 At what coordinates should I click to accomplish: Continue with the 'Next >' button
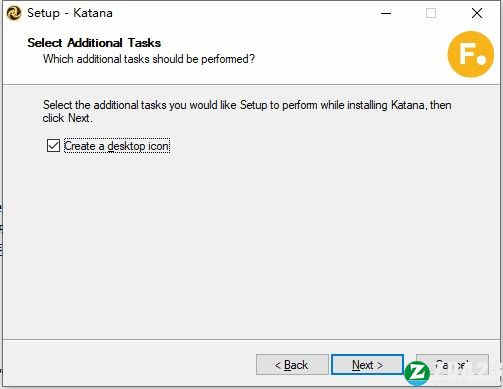(368, 365)
